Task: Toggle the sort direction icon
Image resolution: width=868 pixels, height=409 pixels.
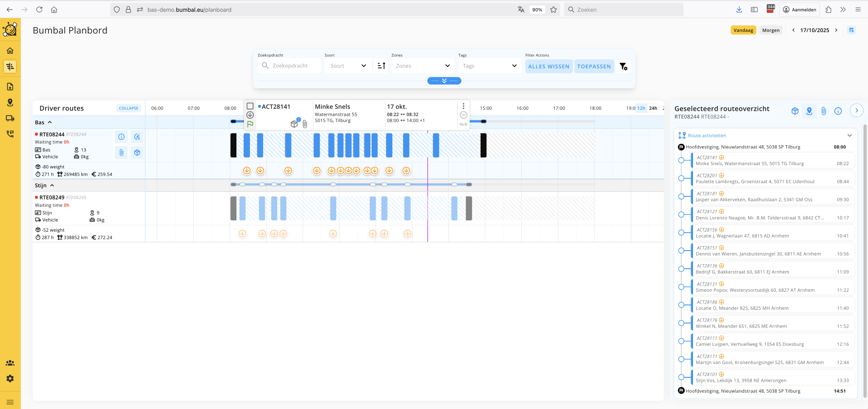Action: [381, 66]
